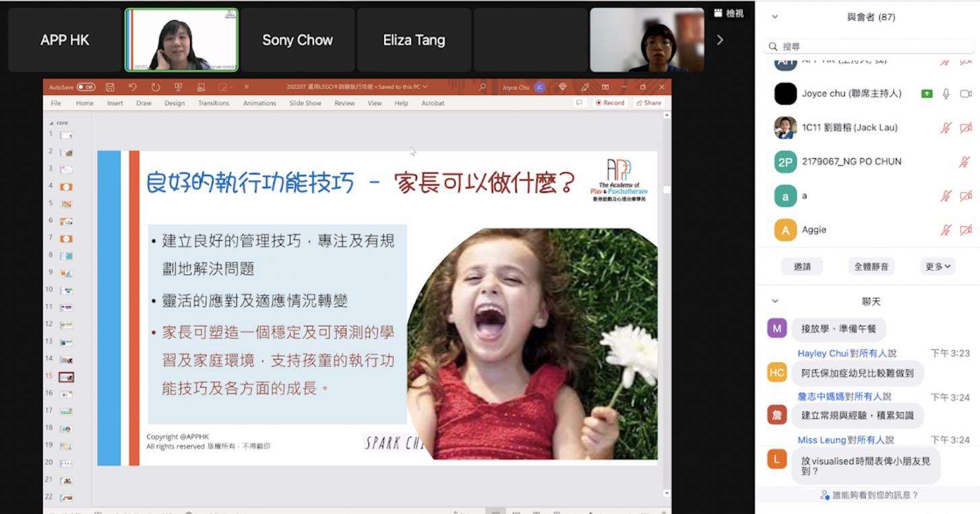Click Joyce chu's video camera icon
This screenshot has height=514, width=980.
[966, 94]
